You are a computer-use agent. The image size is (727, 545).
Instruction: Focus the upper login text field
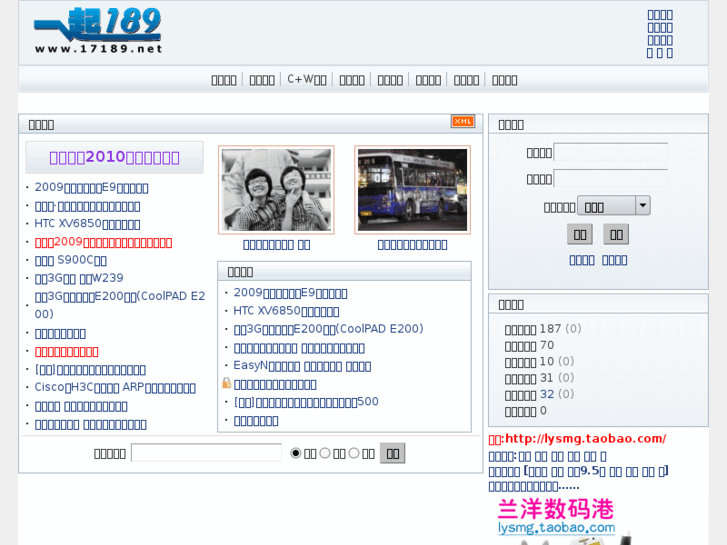[611, 152]
